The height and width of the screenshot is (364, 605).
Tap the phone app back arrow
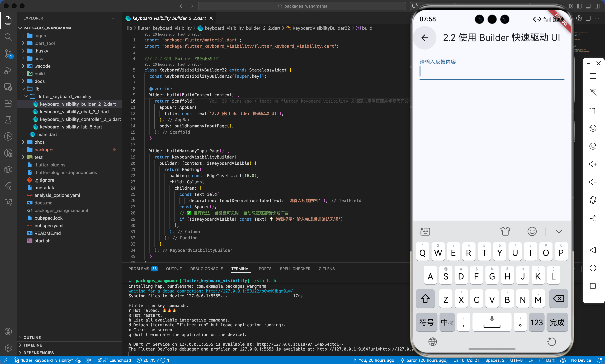(425, 38)
